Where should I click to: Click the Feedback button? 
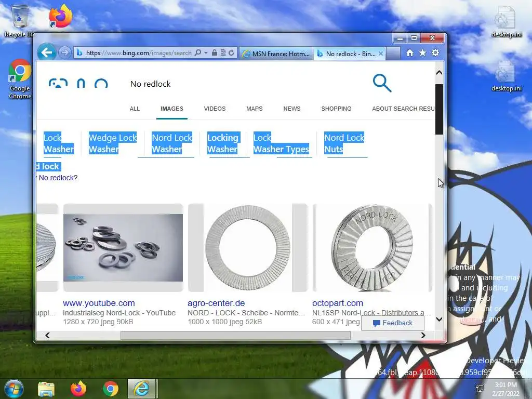point(393,323)
